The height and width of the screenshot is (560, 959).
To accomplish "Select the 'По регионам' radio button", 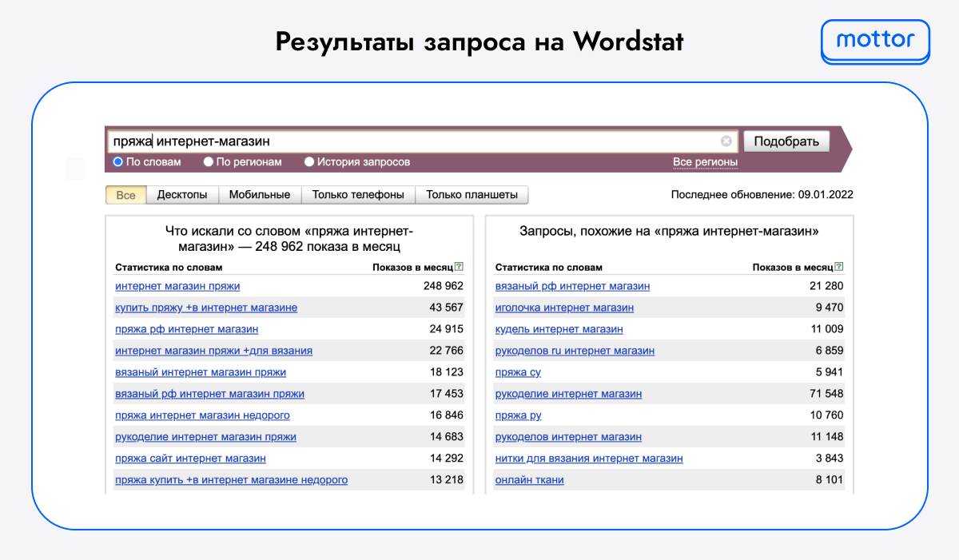I will (208, 162).
